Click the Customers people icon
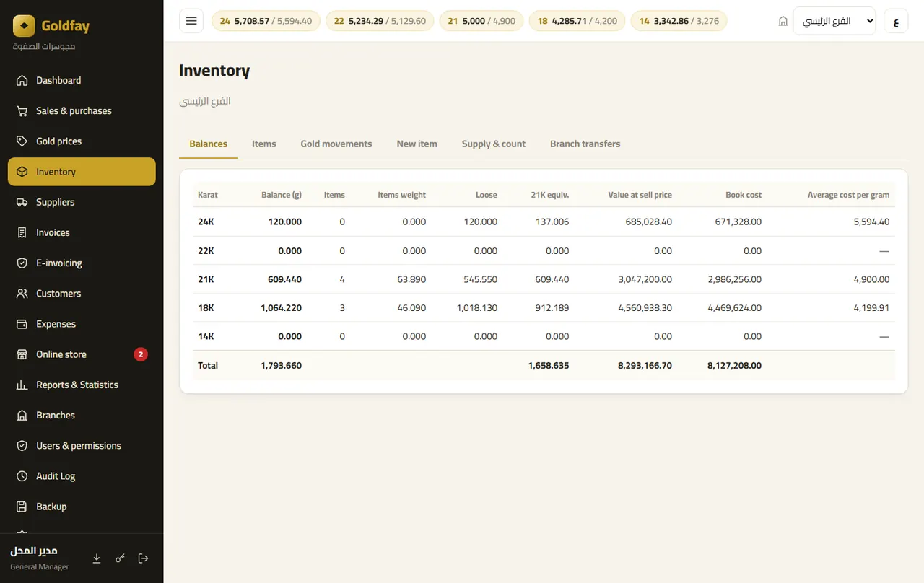The width and height of the screenshot is (924, 583). point(22,293)
